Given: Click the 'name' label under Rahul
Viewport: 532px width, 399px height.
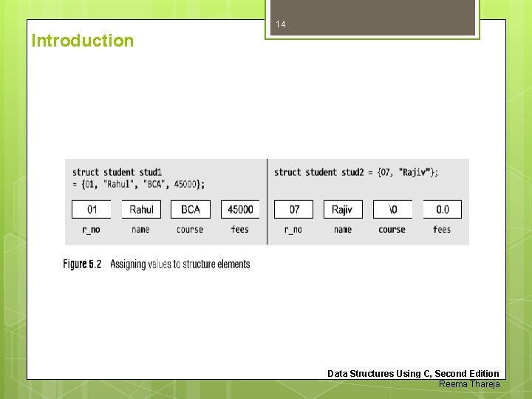Looking at the screenshot, I should click(x=140, y=230).
